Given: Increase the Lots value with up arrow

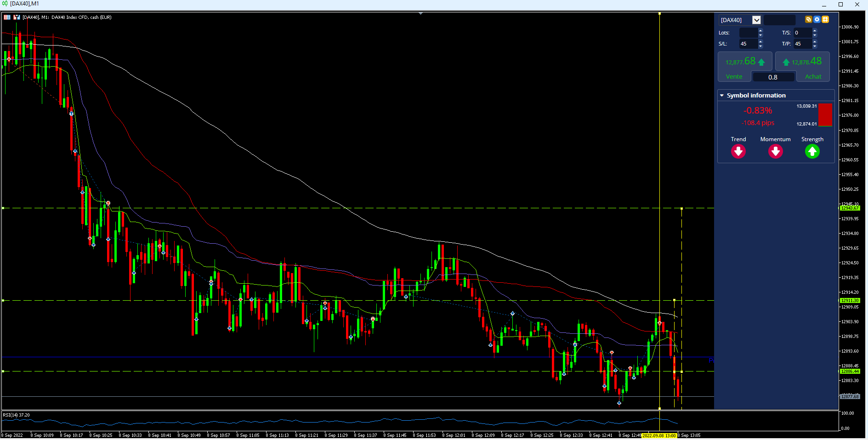Looking at the screenshot, I should (x=760, y=30).
